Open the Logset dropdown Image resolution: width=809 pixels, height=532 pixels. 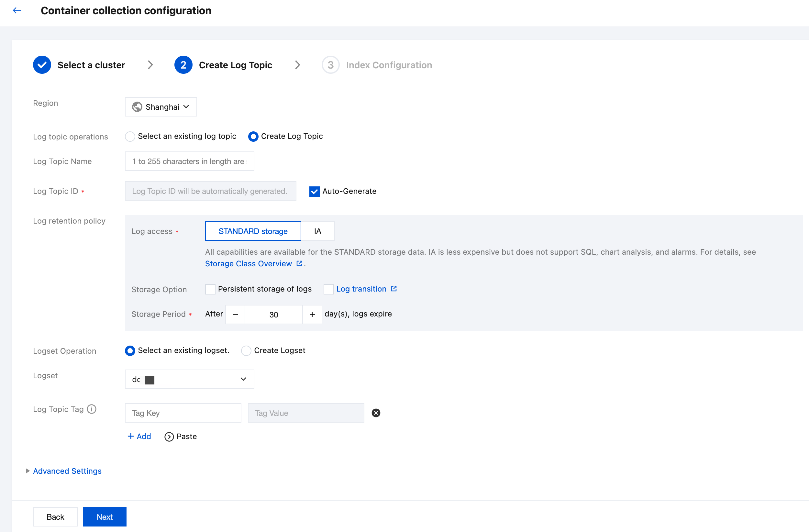189,379
